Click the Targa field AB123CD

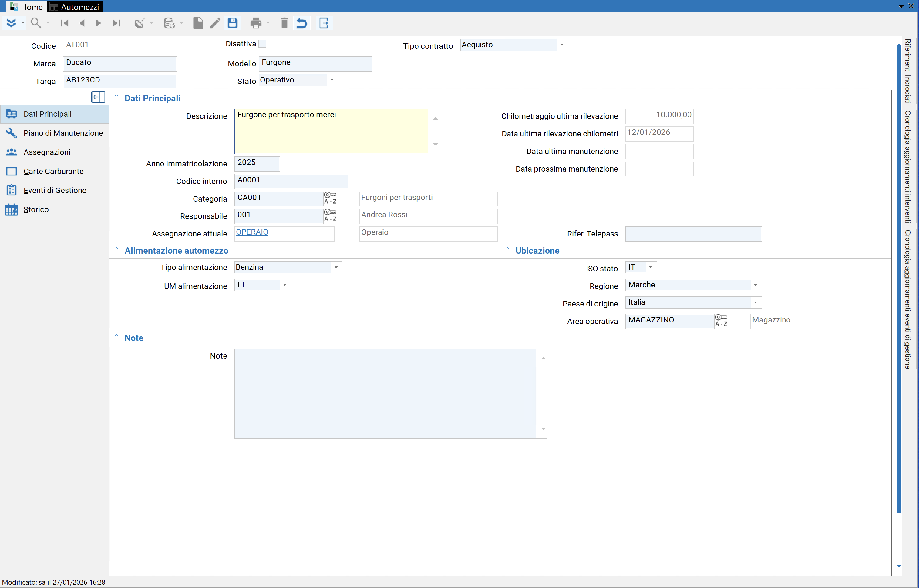(120, 81)
